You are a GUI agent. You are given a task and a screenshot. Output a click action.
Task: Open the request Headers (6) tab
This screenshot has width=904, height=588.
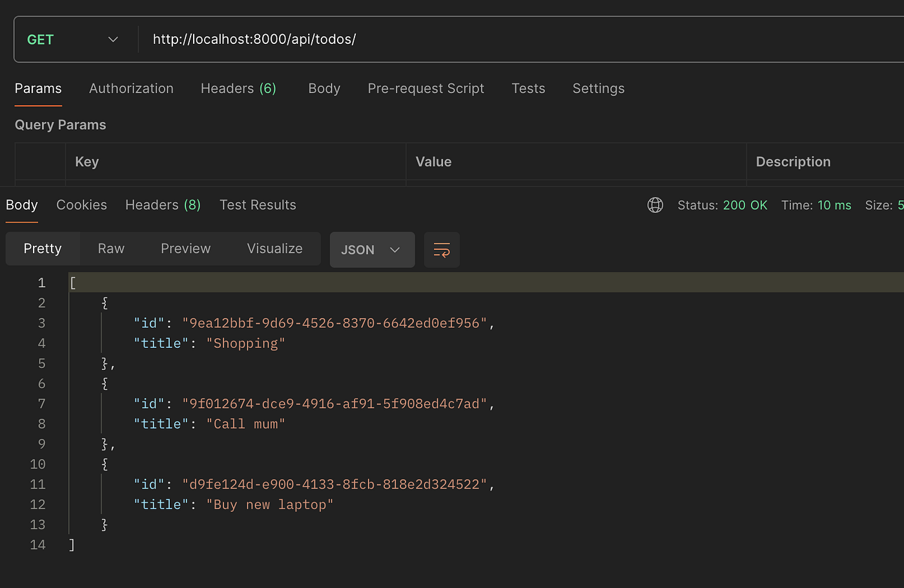(238, 88)
